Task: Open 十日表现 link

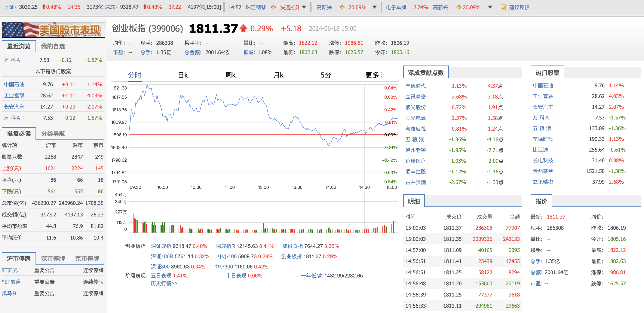Action: point(236,276)
